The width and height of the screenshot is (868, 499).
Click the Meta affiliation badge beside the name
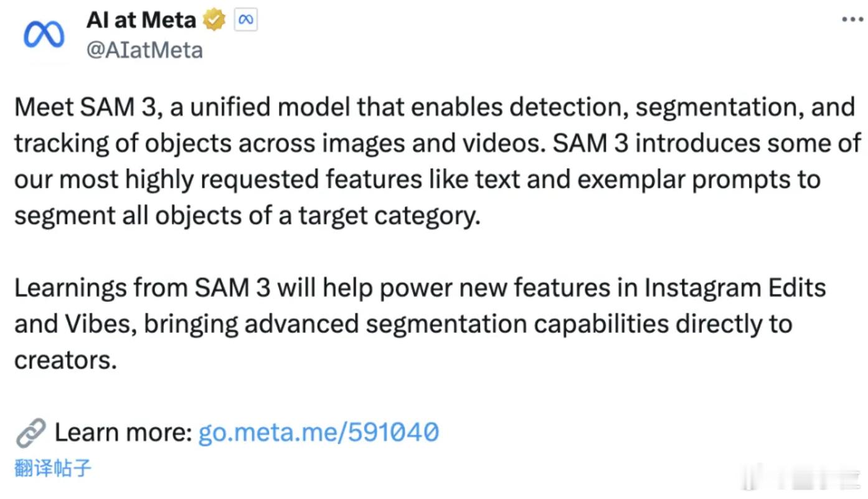tap(246, 21)
